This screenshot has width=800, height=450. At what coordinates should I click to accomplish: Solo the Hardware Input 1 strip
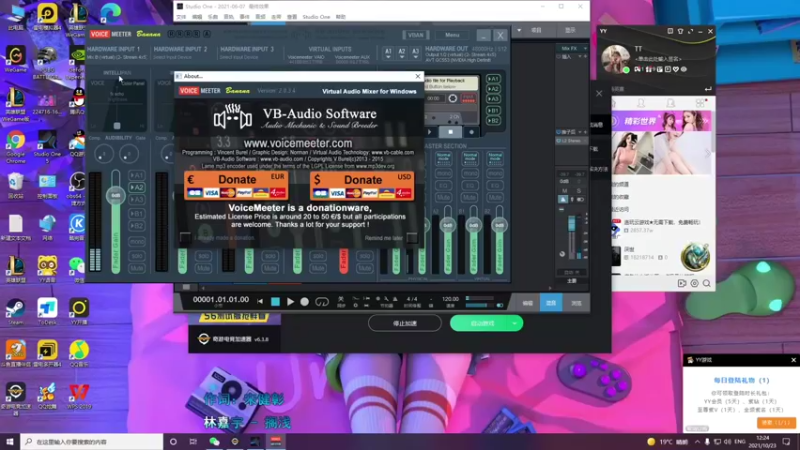137,256
